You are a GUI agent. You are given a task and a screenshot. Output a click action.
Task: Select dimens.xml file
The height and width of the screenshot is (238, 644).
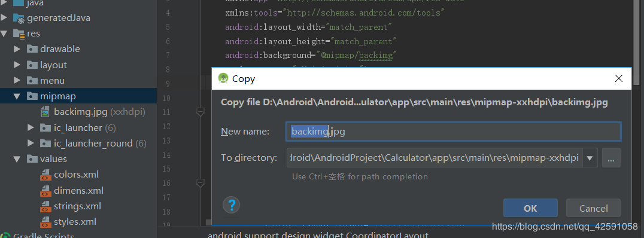[x=78, y=190]
